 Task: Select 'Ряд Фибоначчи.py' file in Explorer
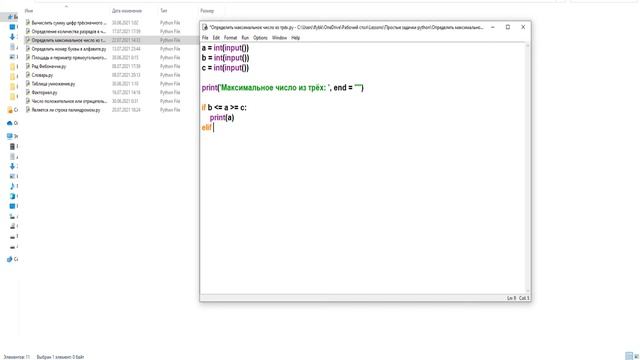(49, 66)
